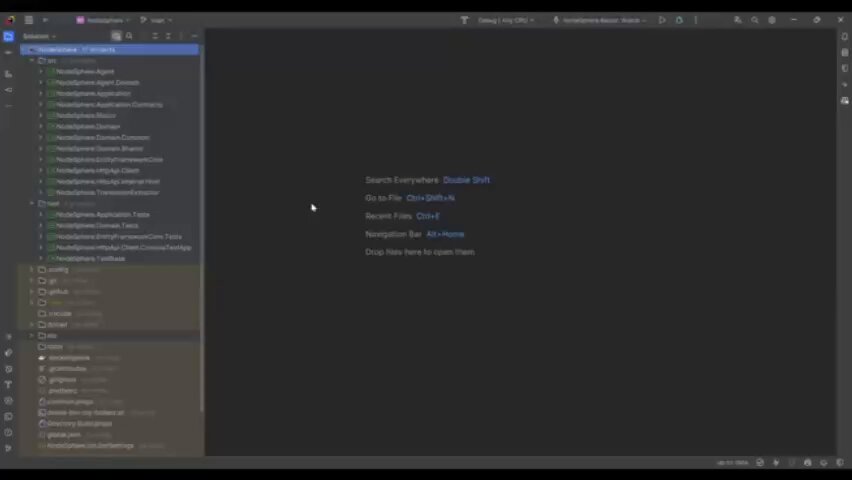This screenshot has height=480, width=852.
Task: Hide the Solution explorer panel
Action: pyautogui.click(x=195, y=36)
